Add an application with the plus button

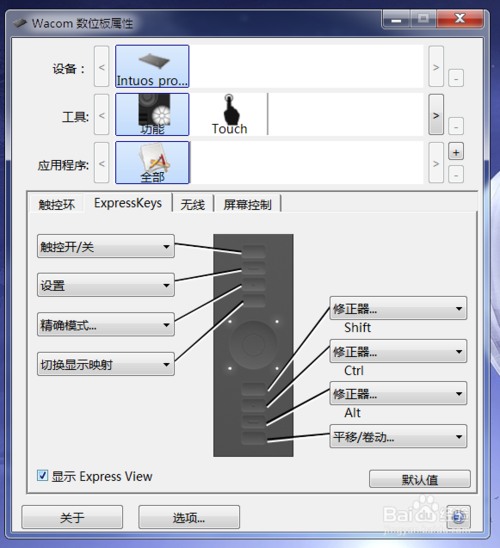click(456, 152)
